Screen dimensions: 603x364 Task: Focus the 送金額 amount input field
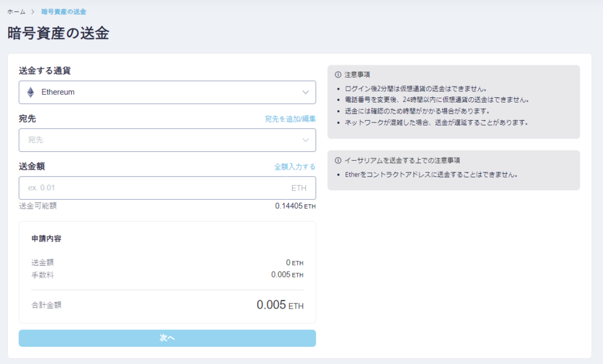tap(167, 188)
